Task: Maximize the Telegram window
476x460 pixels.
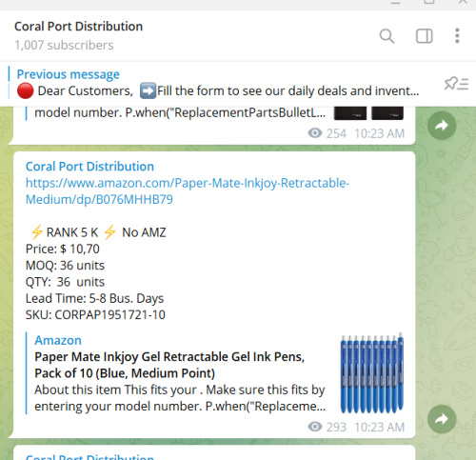Action: pyautogui.click(x=429, y=2)
